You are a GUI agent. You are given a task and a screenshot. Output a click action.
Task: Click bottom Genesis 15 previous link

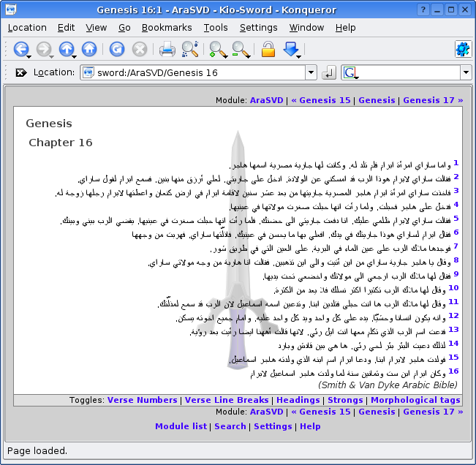[x=321, y=412]
